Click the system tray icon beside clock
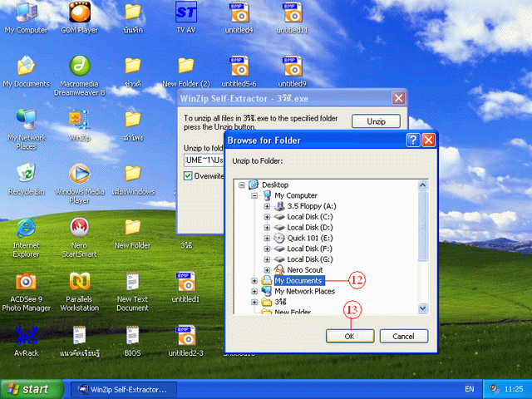 click(494, 389)
